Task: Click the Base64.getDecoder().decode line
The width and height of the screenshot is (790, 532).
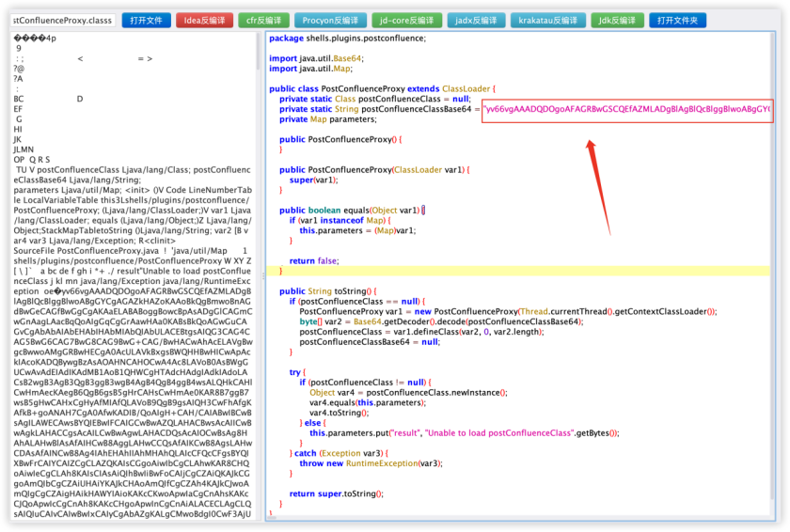Action: [441, 321]
